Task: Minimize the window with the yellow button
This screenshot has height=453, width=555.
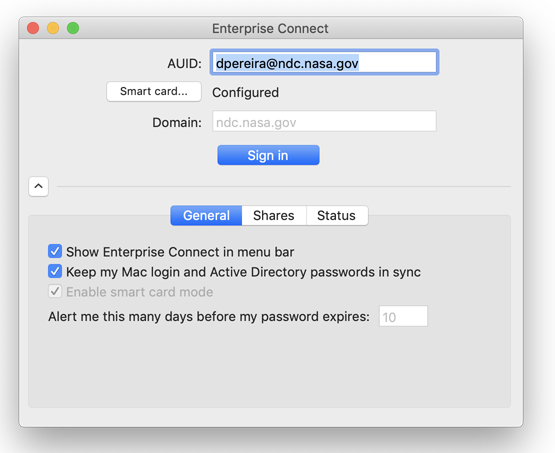Action: 53,28
